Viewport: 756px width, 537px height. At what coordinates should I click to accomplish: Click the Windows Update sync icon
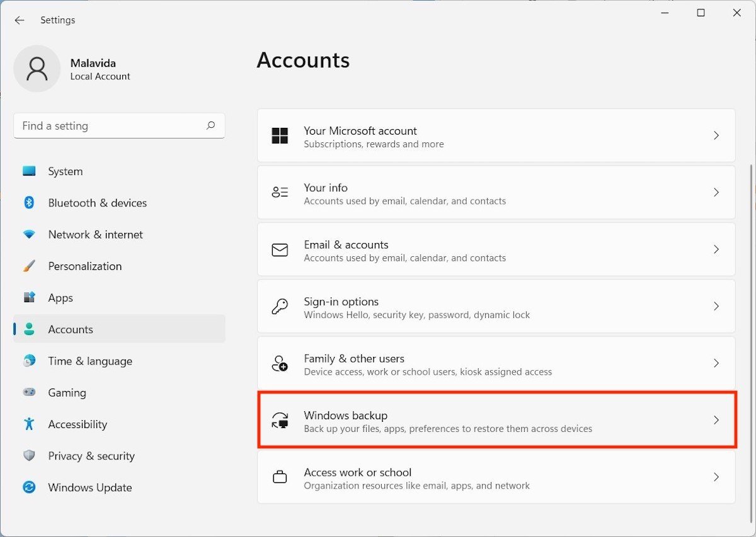tap(29, 487)
